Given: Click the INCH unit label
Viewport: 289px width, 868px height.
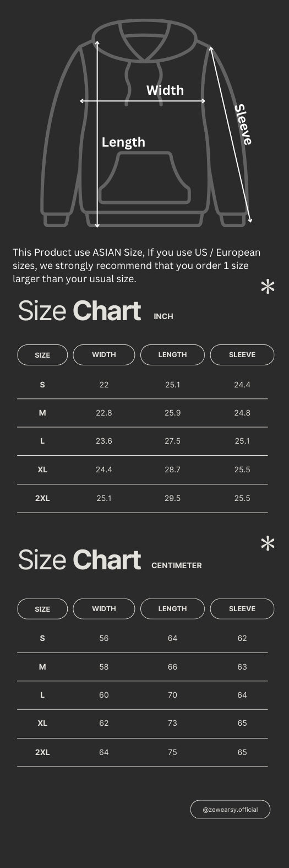Looking at the screenshot, I should coord(163,316).
